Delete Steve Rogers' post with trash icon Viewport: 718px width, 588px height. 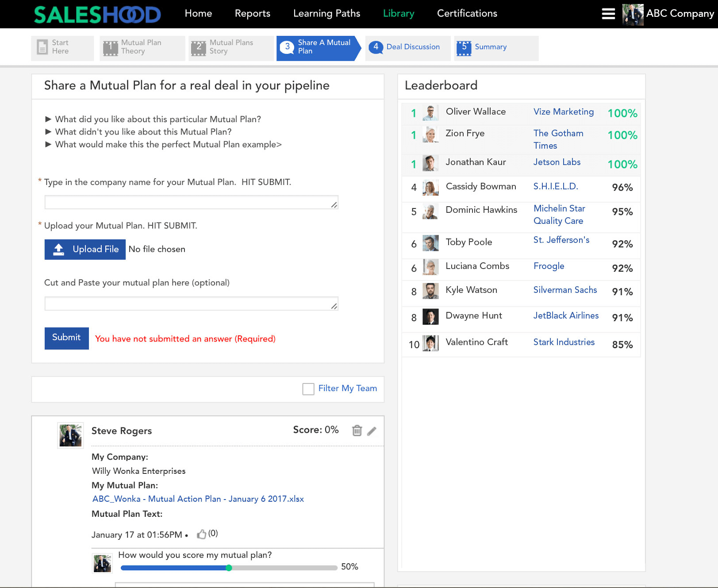pos(357,430)
